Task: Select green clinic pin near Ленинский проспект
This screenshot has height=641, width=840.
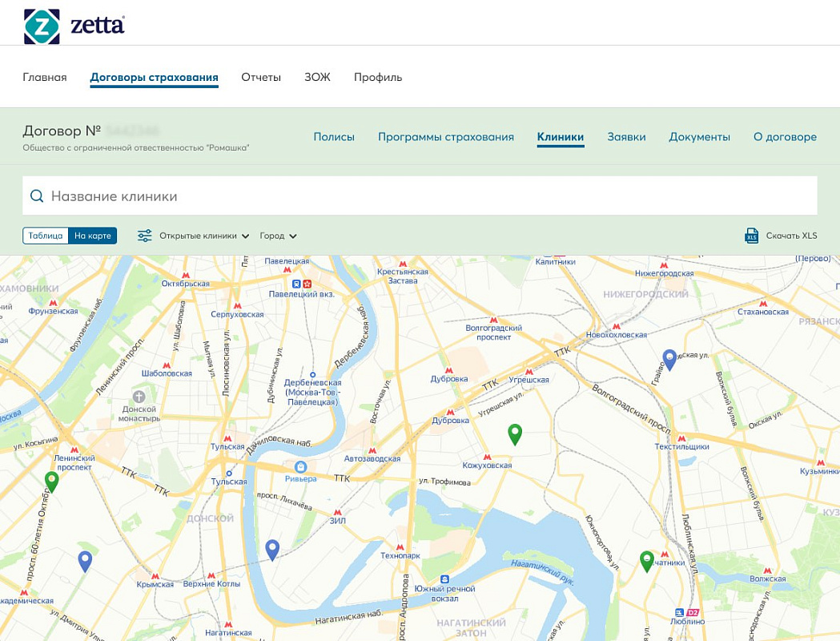Action: tap(52, 481)
